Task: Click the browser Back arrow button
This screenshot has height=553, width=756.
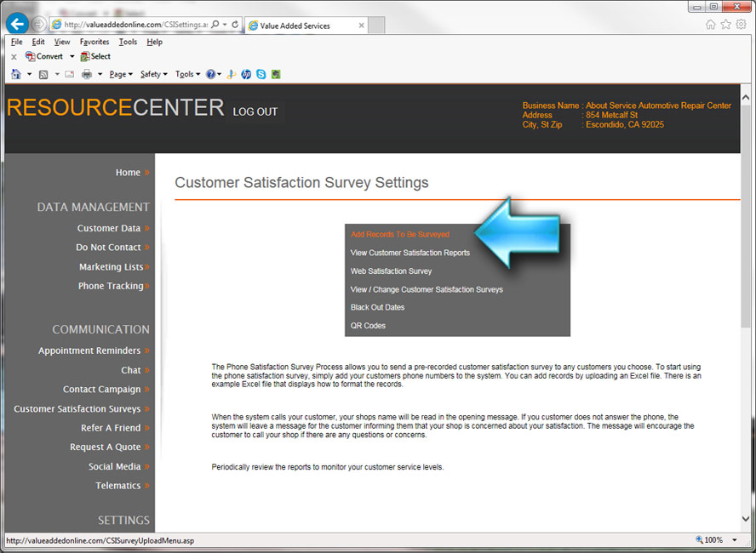Action: point(17,24)
